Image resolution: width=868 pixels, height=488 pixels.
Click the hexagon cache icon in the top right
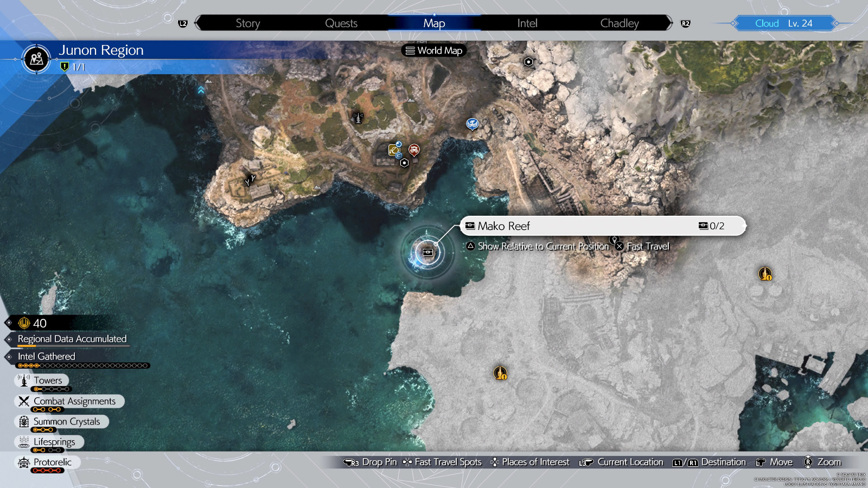tap(528, 62)
